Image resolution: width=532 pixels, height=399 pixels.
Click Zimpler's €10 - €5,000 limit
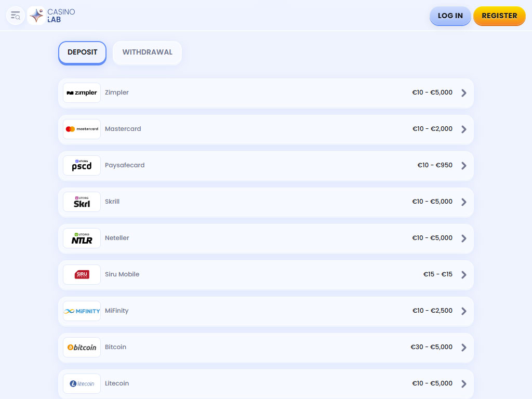tap(432, 92)
